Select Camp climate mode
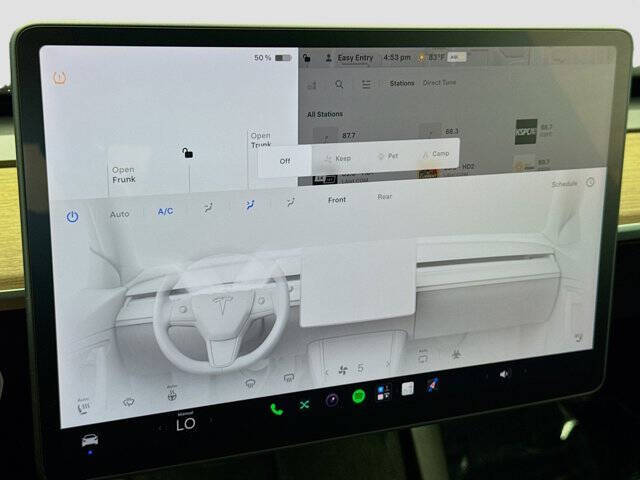Viewport: 640px width, 480px height. click(x=436, y=154)
